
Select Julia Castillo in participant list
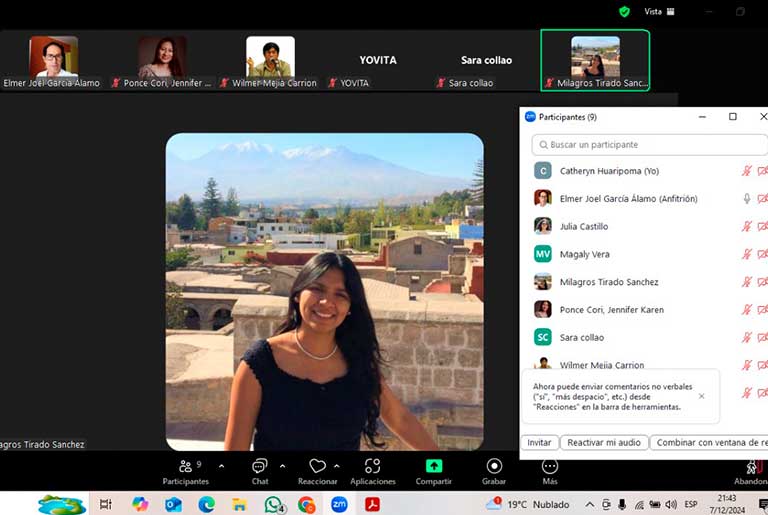tap(584, 226)
